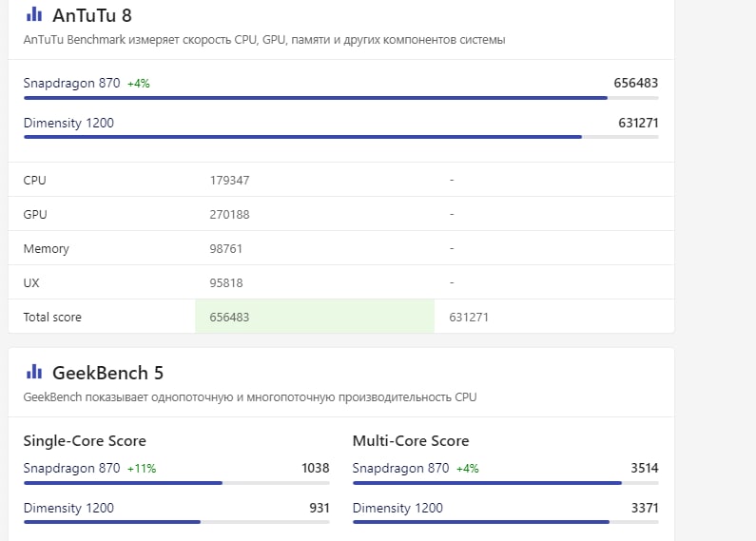
Task: Click the Snapdragon 870 multi-core progress bar
Action: pyautogui.click(x=506, y=483)
